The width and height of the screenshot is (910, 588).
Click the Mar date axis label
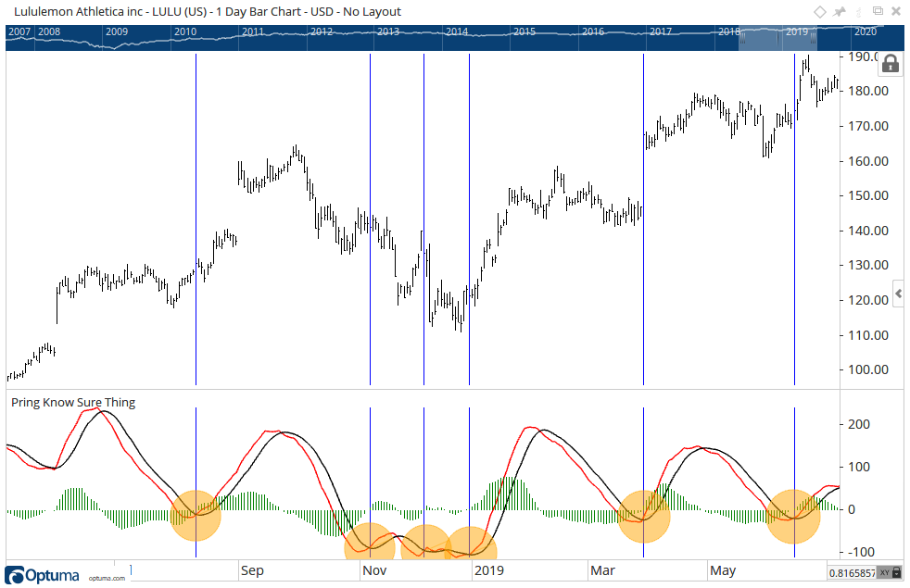click(602, 570)
